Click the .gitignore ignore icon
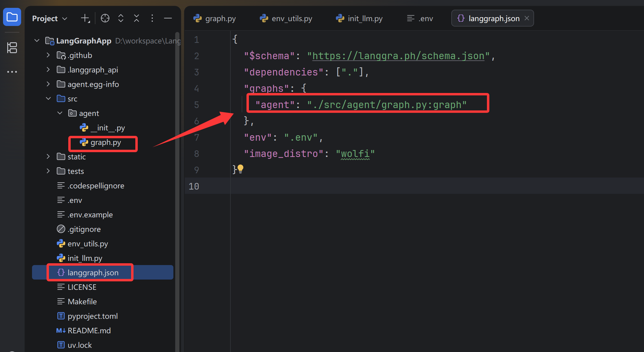 (61, 229)
